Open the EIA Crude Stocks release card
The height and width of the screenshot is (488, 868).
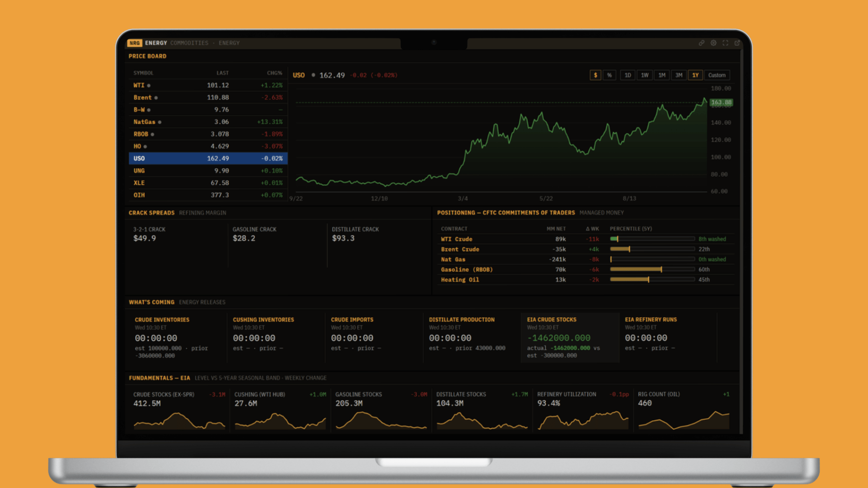570,338
